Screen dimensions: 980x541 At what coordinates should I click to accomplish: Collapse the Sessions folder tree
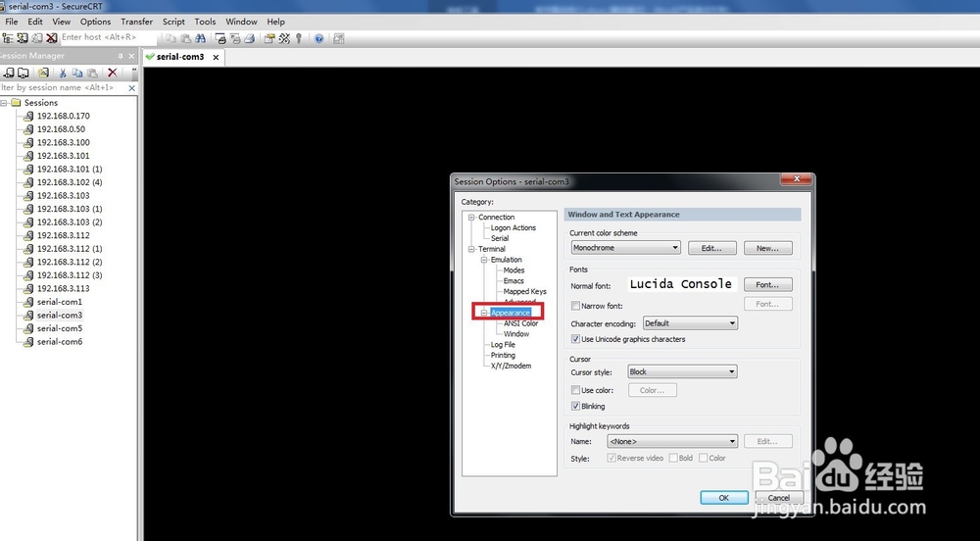(4, 103)
